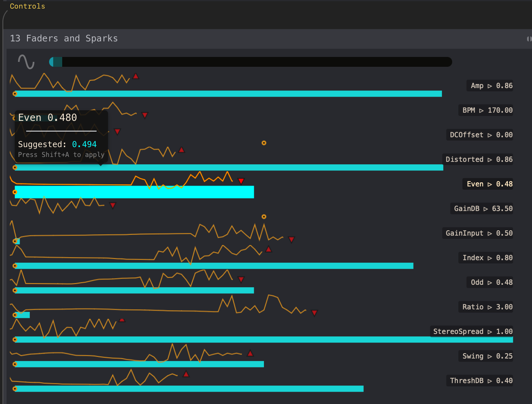
Task: Click the tooltip title 'Even 0.480'
Action: (x=47, y=118)
